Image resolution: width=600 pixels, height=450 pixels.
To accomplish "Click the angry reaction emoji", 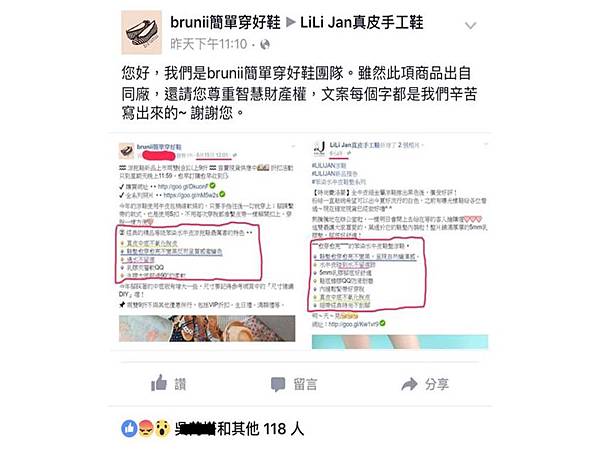I will click(146, 429).
